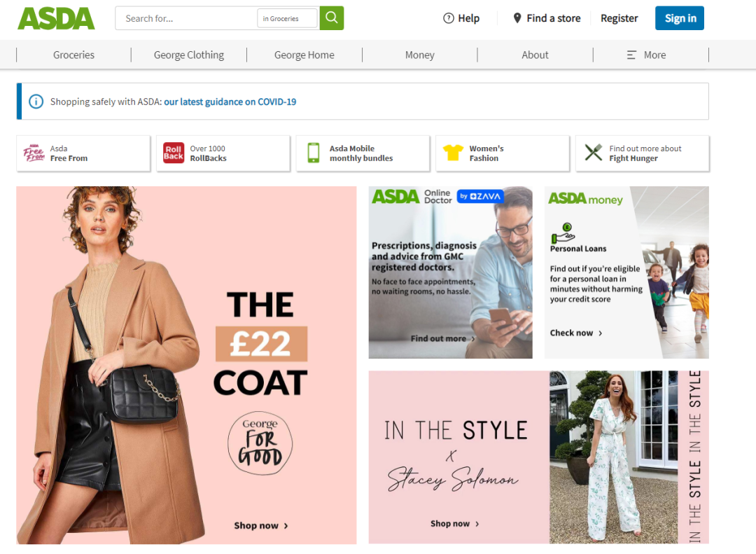This screenshot has height=554, width=756.
Task: Open the Groceries navigation tab
Action: (73, 55)
